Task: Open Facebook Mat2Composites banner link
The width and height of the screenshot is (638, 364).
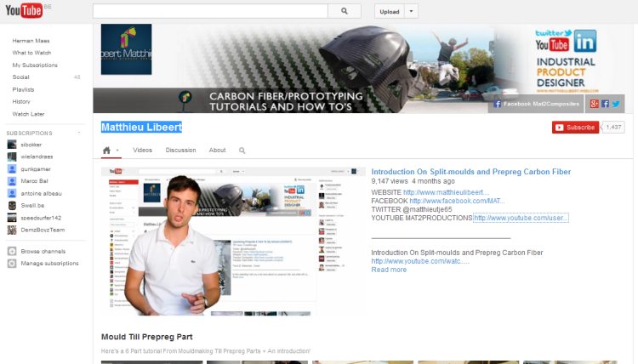Action: coord(536,104)
